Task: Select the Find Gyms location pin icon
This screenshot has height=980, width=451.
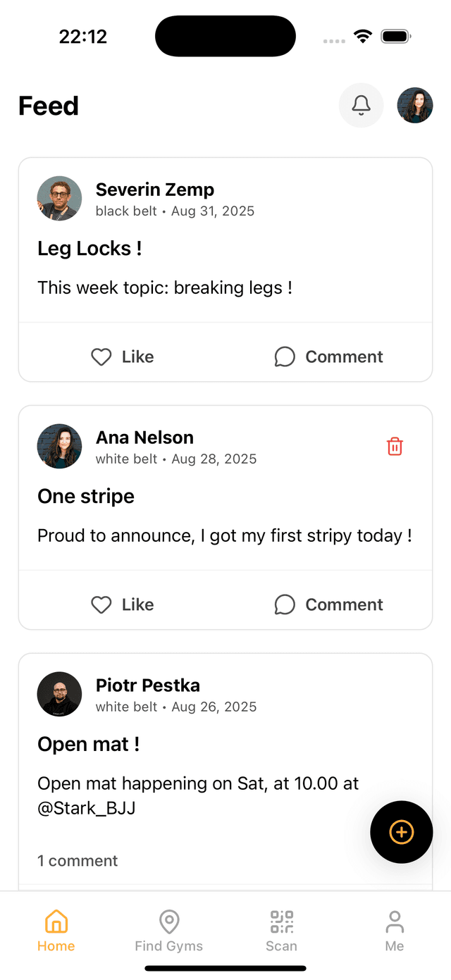Action: click(x=168, y=922)
